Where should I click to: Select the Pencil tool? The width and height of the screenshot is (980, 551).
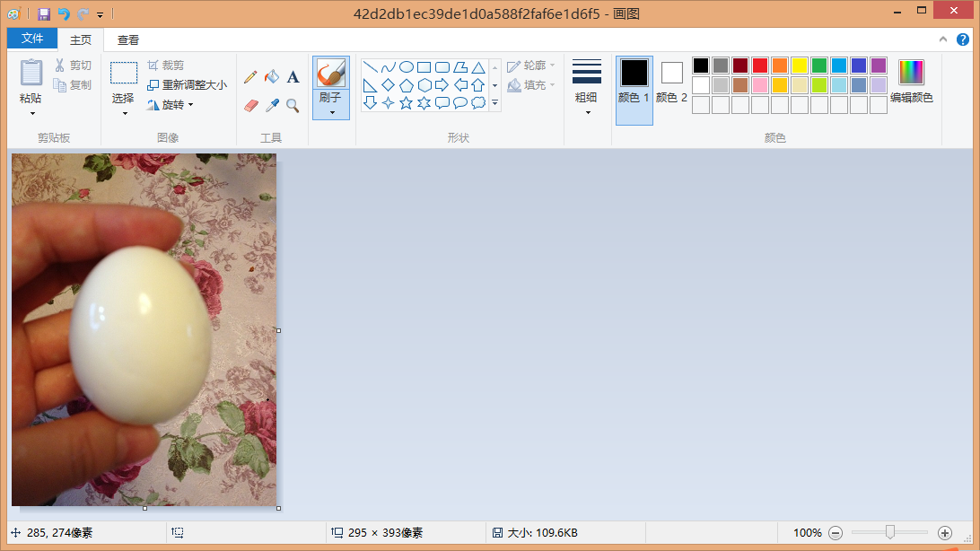250,77
